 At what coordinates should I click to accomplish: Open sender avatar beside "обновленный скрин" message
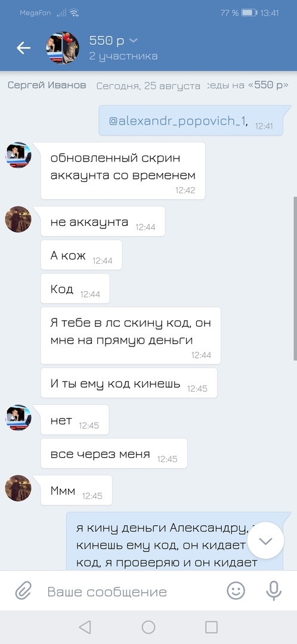point(18,156)
